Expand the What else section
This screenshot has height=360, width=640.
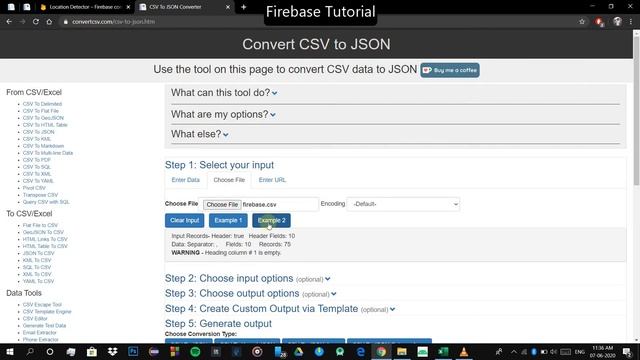[x=200, y=134]
